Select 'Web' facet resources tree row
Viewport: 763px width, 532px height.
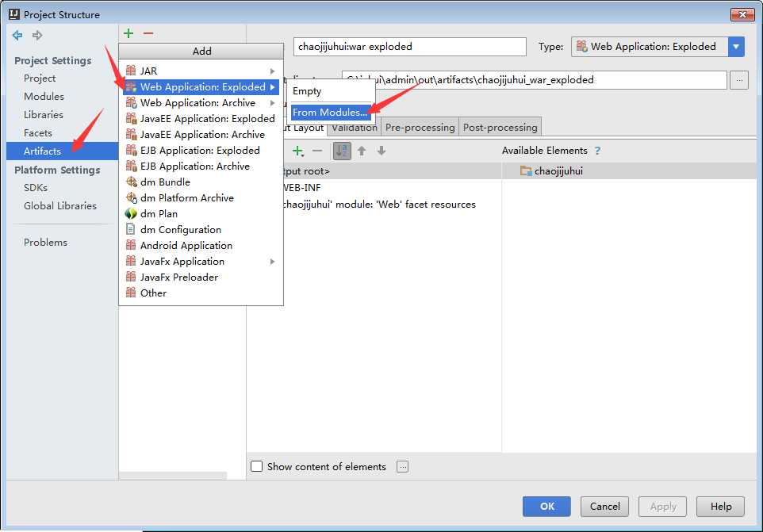(392, 205)
